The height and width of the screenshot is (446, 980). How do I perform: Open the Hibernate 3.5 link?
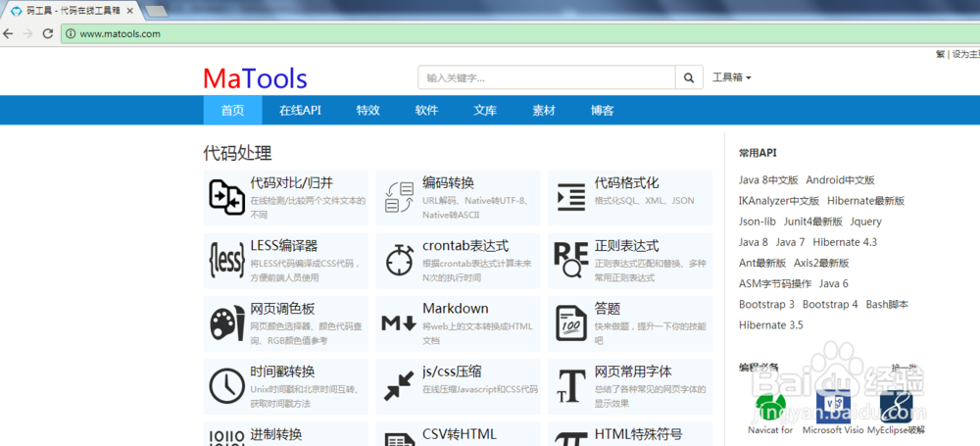point(770,325)
